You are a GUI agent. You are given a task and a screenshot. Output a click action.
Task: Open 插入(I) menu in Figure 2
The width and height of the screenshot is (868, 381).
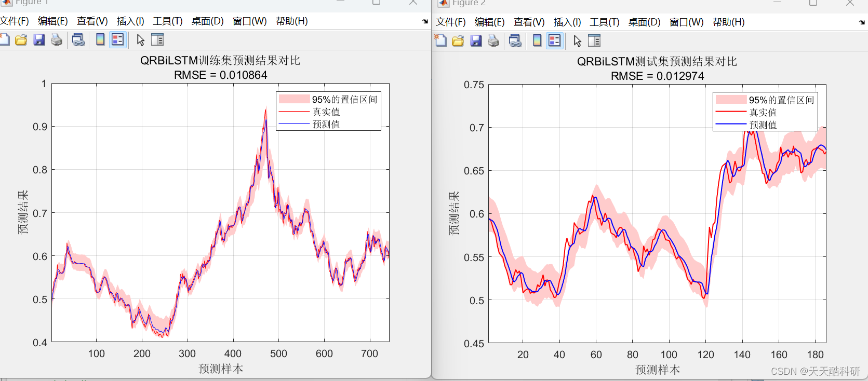click(x=567, y=22)
